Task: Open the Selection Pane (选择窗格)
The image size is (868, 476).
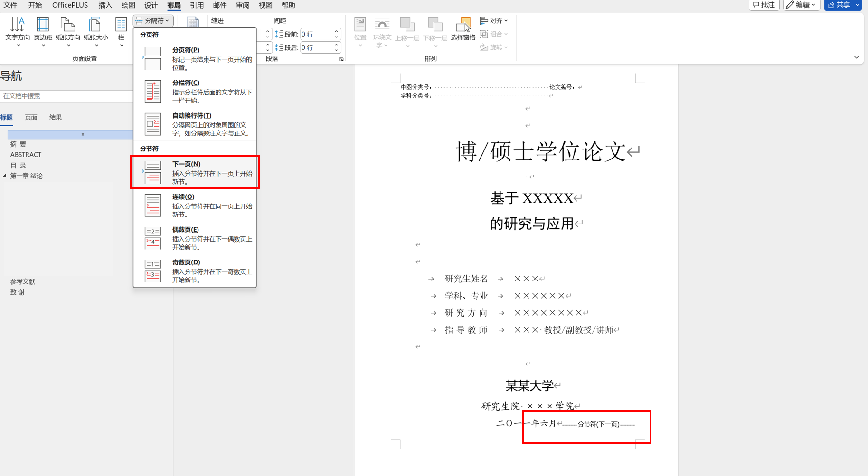Action: coord(463,29)
